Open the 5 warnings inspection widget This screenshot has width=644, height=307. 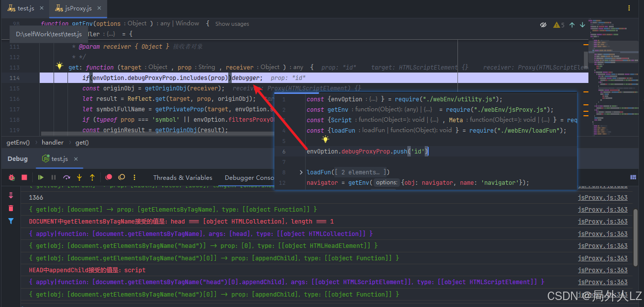coord(559,25)
